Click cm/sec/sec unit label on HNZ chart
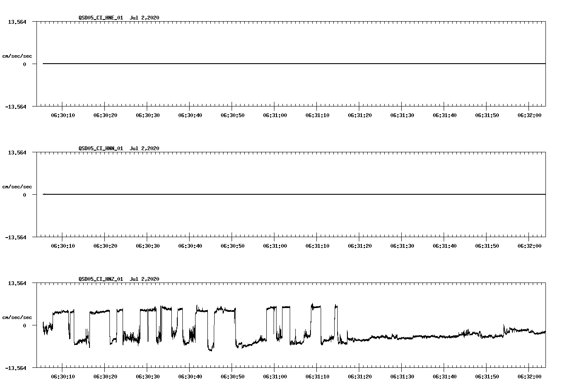The height and width of the screenshot is (392, 576). pyautogui.click(x=17, y=317)
